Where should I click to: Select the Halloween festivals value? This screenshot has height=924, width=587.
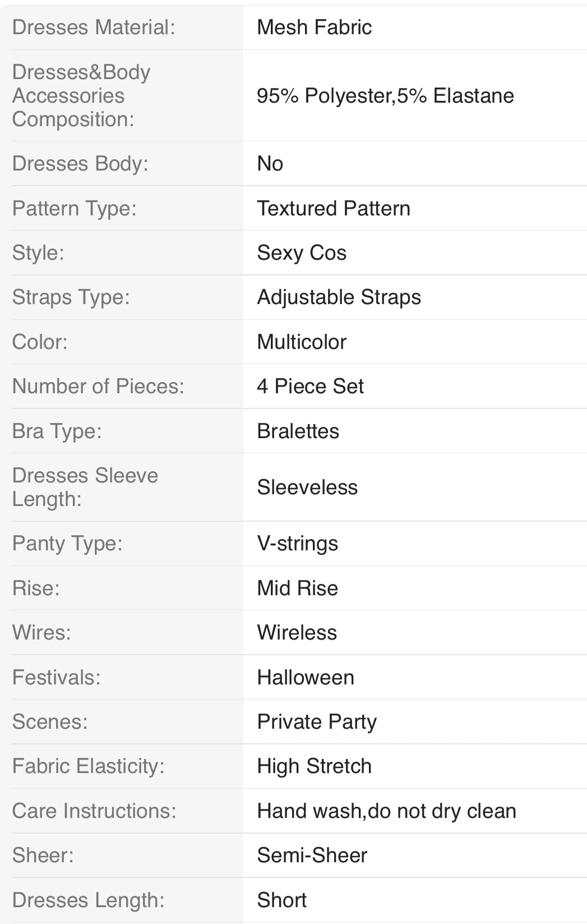(x=305, y=678)
